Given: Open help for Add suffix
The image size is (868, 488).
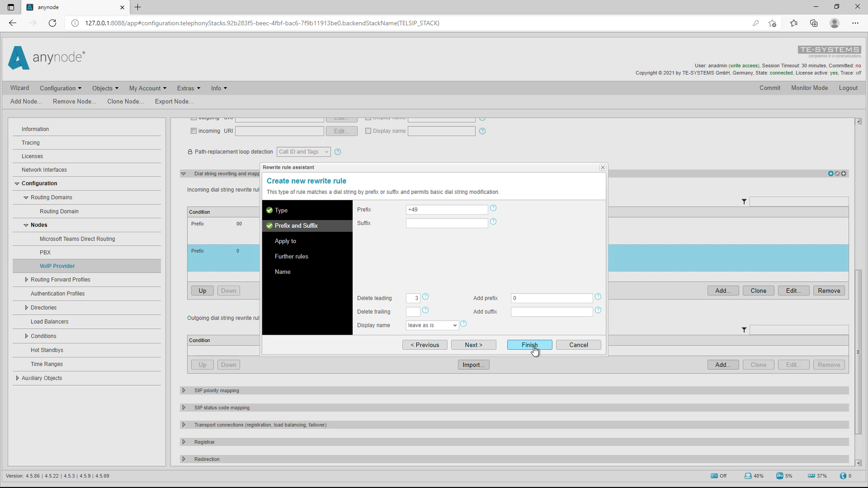Looking at the screenshot, I should pyautogui.click(x=598, y=310).
